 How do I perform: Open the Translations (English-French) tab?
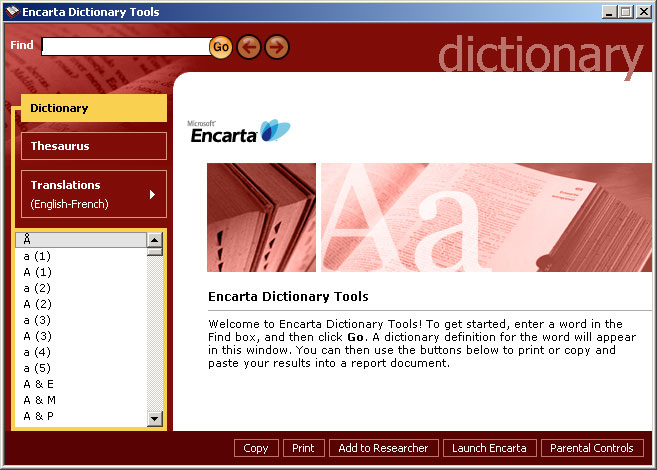click(x=94, y=194)
